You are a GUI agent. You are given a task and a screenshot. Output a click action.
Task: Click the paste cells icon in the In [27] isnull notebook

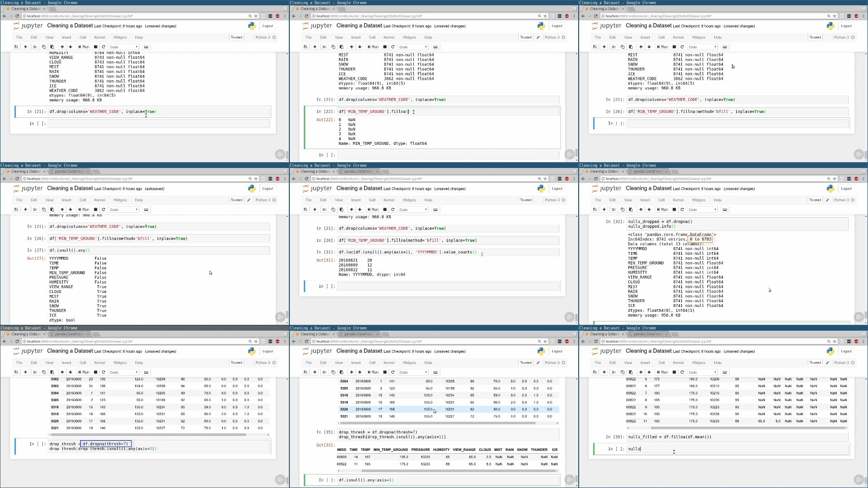pos(52,209)
